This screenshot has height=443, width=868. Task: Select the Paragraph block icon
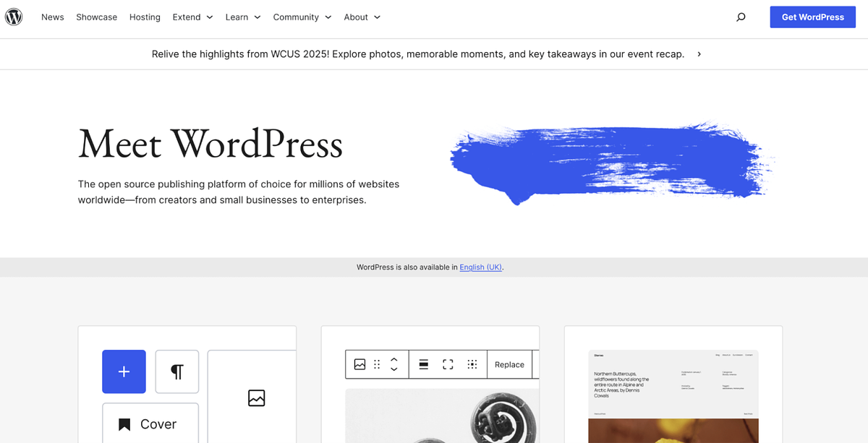pos(176,371)
